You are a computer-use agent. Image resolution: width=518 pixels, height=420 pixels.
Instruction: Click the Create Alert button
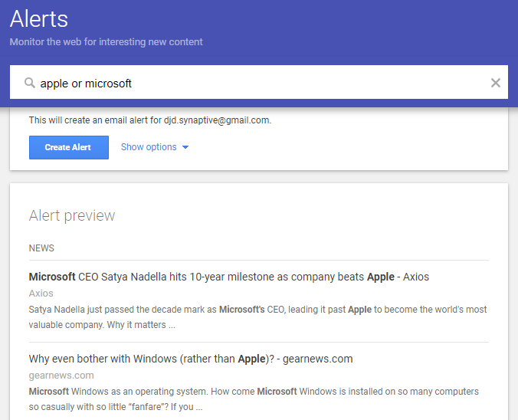pyautogui.click(x=69, y=147)
